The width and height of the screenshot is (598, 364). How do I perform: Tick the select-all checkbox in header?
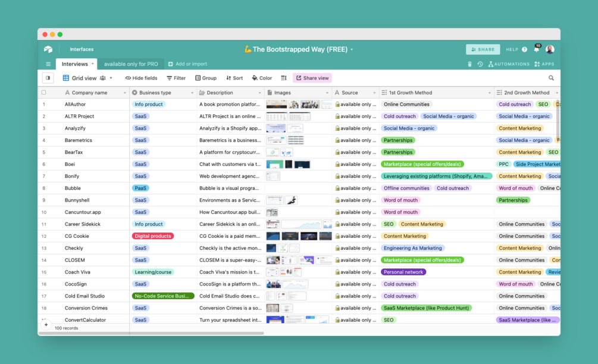(x=44, y=93)
